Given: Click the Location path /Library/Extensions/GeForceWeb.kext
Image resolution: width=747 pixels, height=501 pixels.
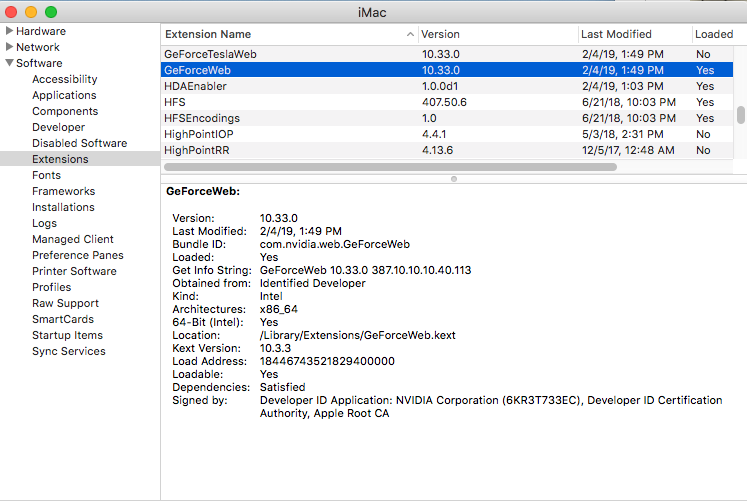Looking at the screenshot, I should click(357, 335).
